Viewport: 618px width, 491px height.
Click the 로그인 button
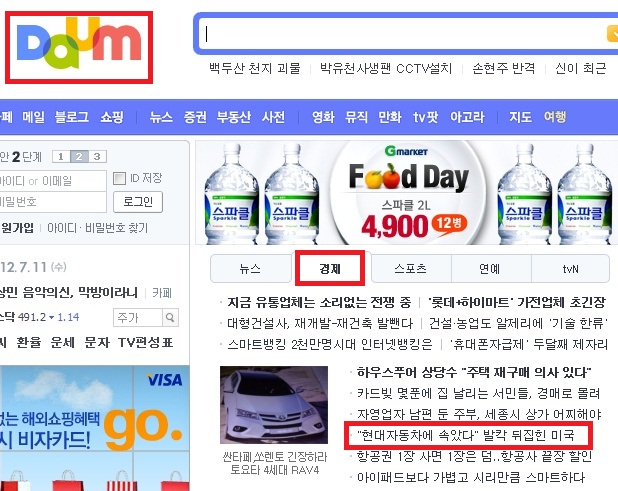click(138, 202)
